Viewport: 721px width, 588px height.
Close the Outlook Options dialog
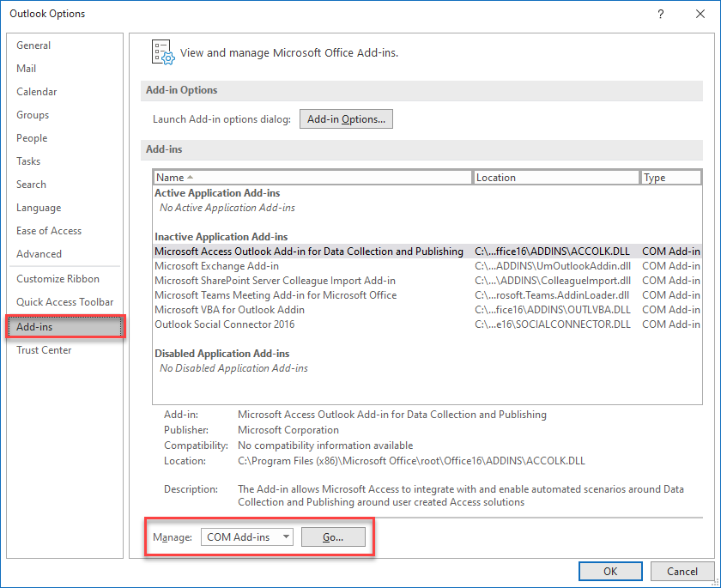tap(700, 14)
